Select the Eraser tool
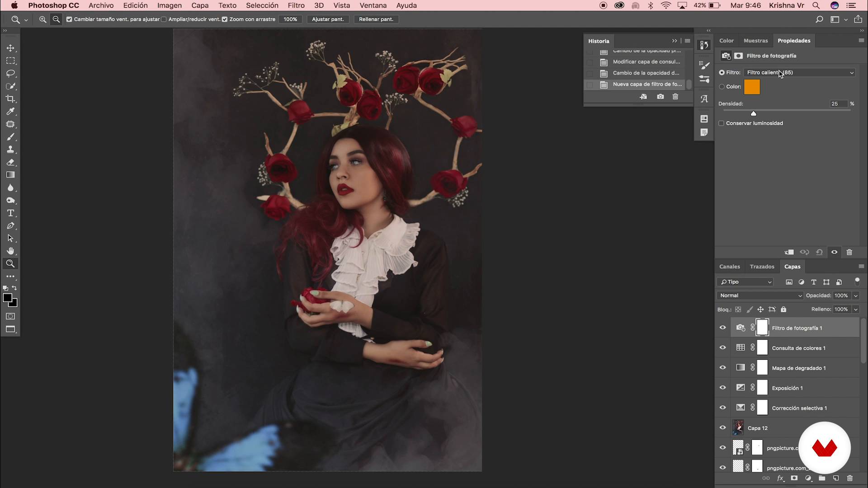The width and height of the screenshot is (868, 488). pos(10,162)
